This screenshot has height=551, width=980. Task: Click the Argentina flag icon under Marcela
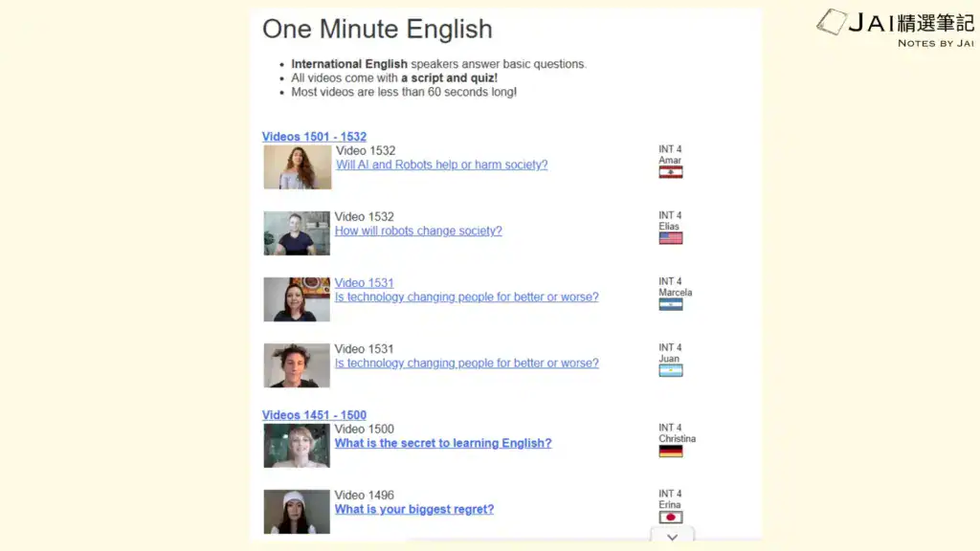tap(670, 304)
